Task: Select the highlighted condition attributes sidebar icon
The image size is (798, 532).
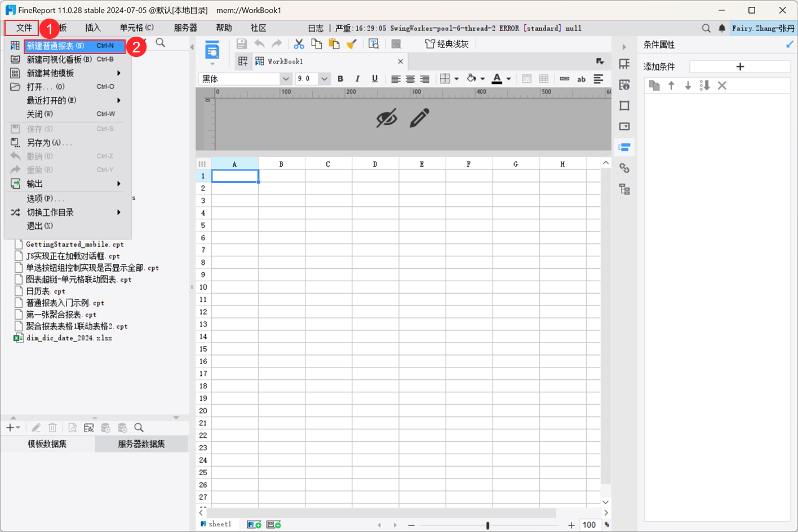Action: pos(624,148)
